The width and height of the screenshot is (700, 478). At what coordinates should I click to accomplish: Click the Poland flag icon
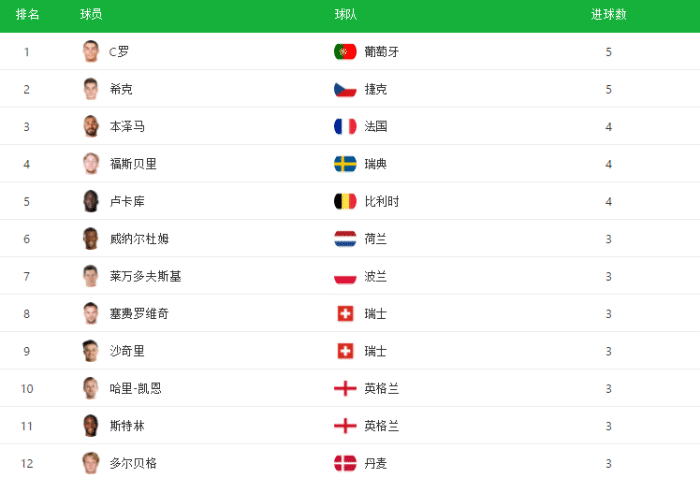345,276
